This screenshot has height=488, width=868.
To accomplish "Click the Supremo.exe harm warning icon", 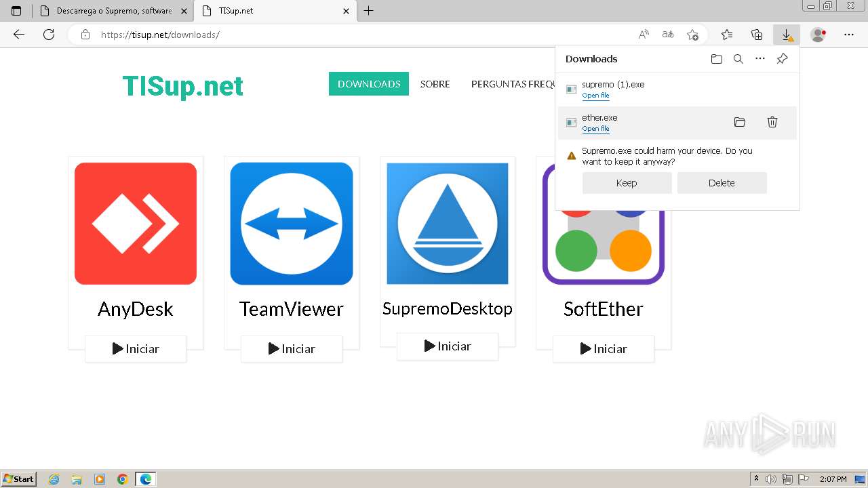I will point(571,156).
